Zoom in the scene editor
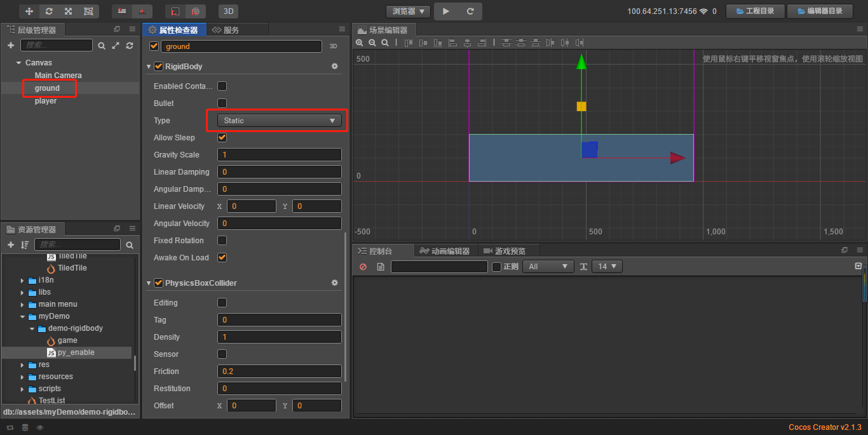Screen dimensions: 868x435 [x=360, y=43]
